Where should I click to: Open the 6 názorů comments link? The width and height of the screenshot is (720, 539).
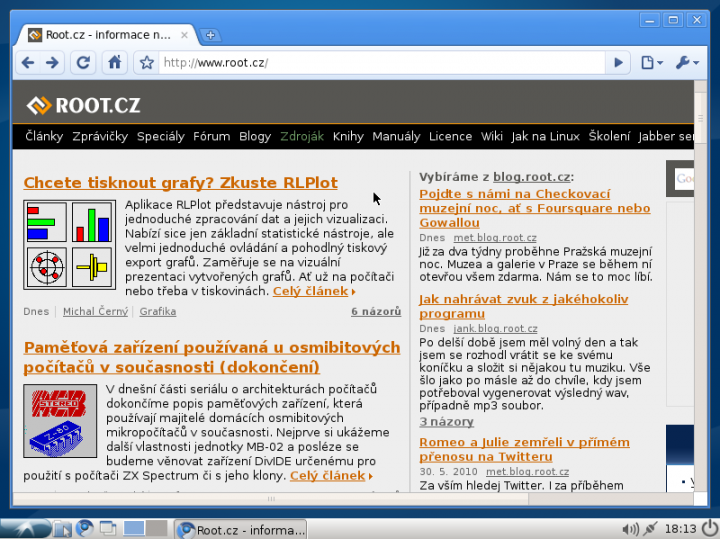376,311
